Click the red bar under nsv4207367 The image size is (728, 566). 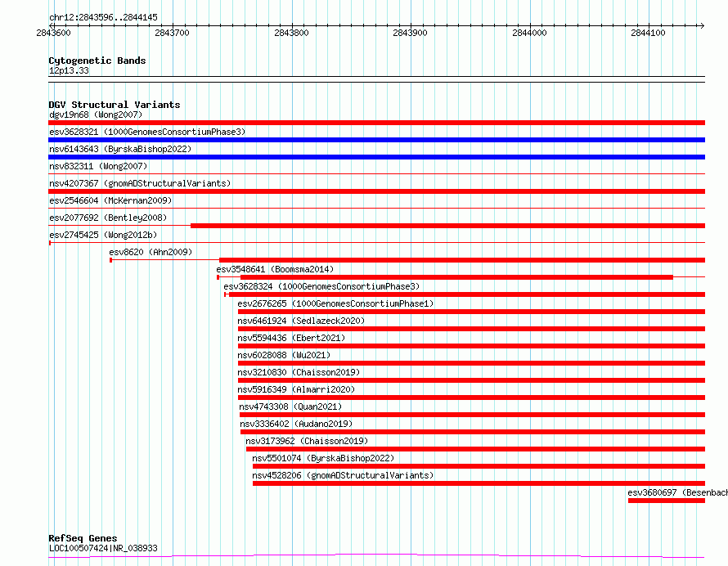coord(376,191)
